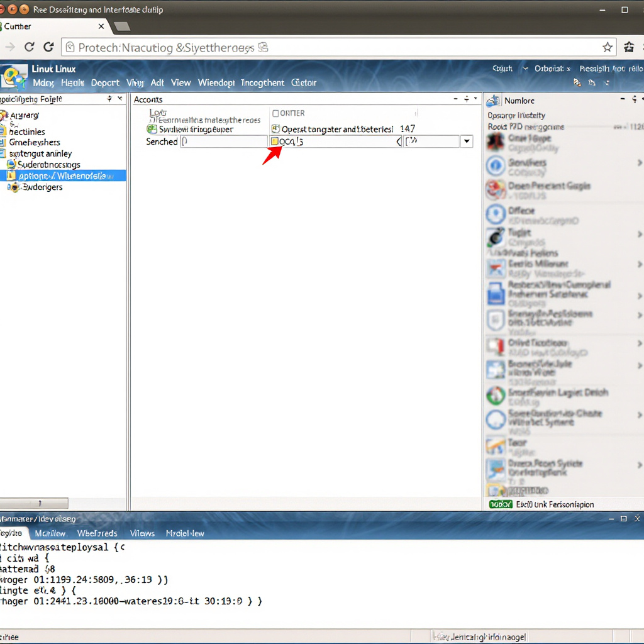Screen dimensions: 644x644
Task: Switch to the Wbelreds tab
Action: pos(97,533)
